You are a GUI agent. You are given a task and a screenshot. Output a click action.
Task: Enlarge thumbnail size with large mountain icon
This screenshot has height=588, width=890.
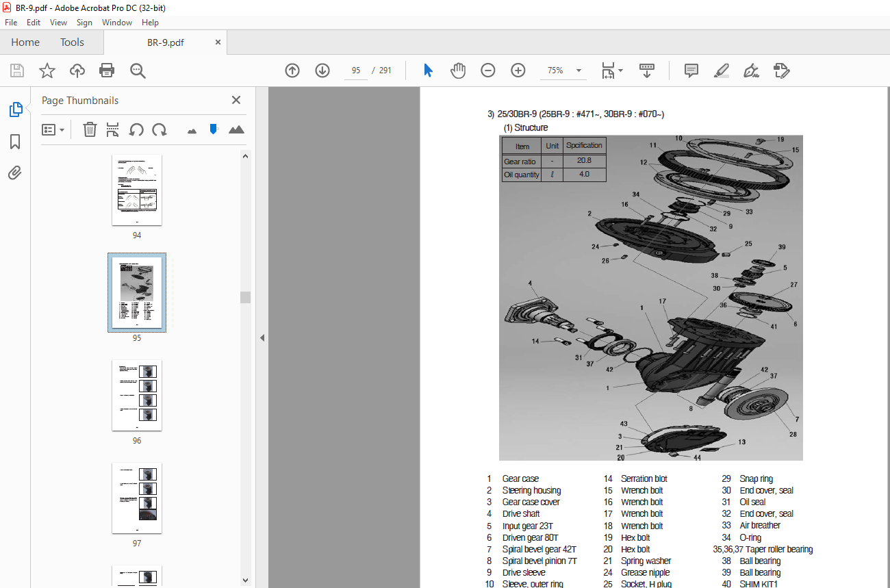tap(236, 129)
